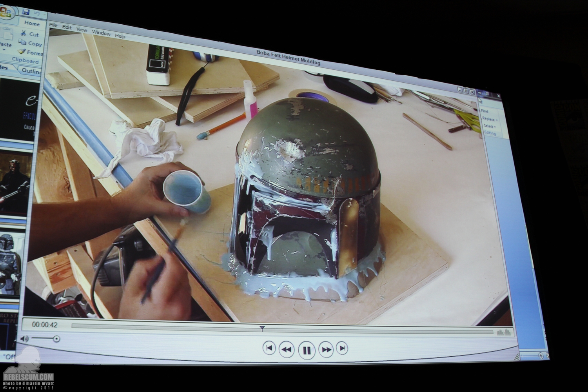The height and width of the screenshot is (392, 588).
Task: Mute audio via the speaker icon
Action: (x=24, y=338)
